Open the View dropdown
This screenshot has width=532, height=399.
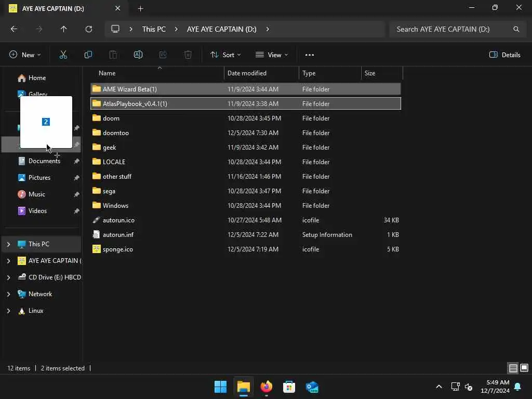271,55
